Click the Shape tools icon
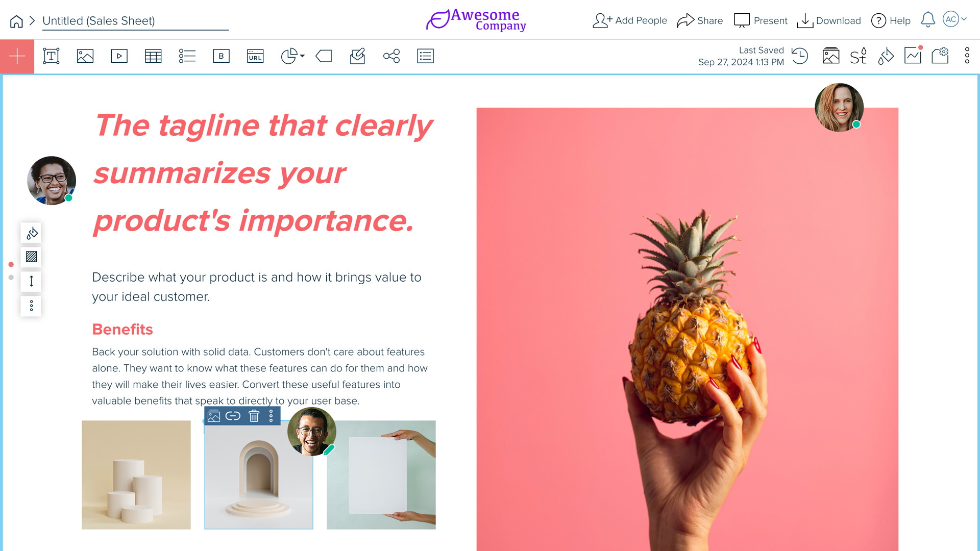Viewport: 980px width, 551px height. tap(324, 56)
